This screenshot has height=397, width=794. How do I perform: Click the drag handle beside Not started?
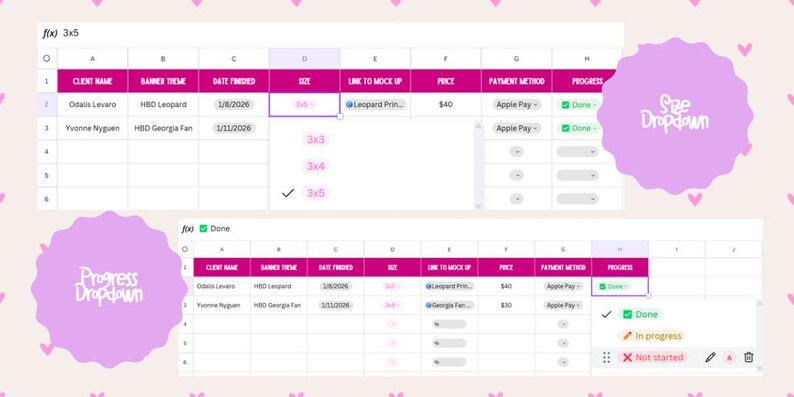(606, 358)
